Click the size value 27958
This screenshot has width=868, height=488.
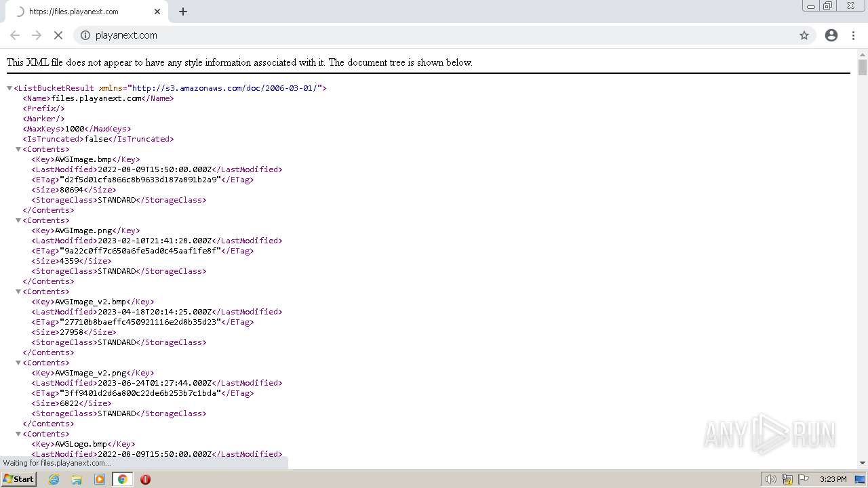coord(71,332)
